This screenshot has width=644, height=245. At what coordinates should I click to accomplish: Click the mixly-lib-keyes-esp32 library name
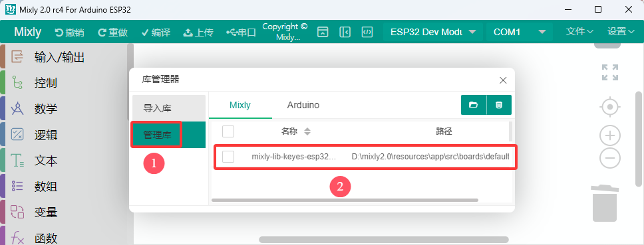(294, 157)
